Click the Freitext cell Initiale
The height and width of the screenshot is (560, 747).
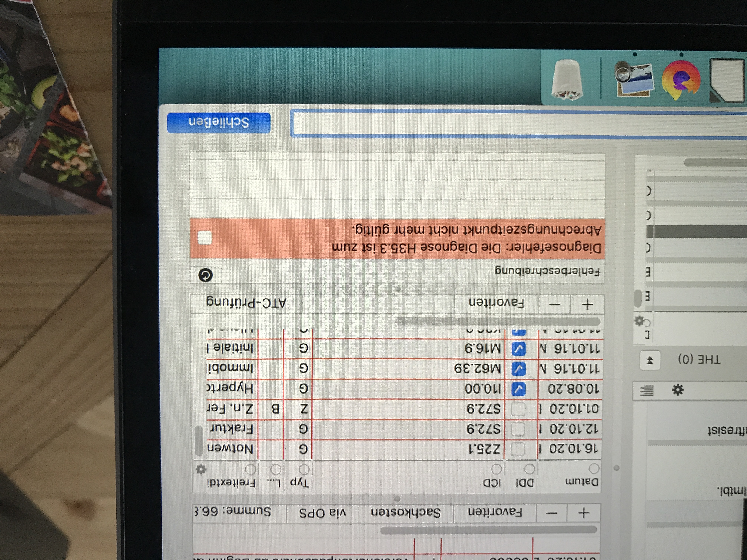tap(230, 348)
